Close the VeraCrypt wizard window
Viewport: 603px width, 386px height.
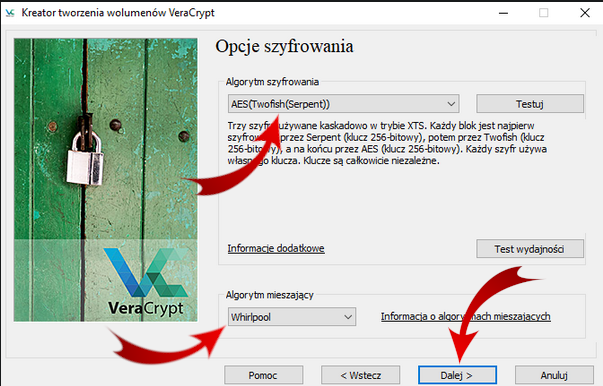coord(585,13)
